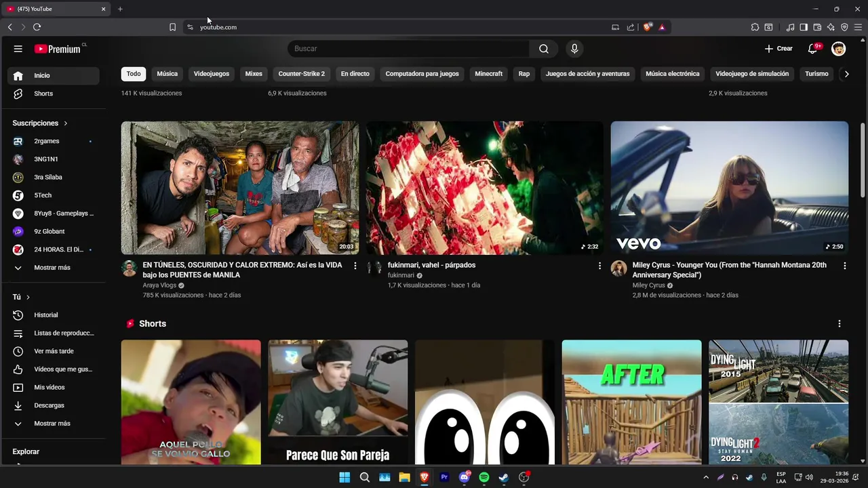
Task: Open the Brave Wallet icon
Action: pos(817,27)
